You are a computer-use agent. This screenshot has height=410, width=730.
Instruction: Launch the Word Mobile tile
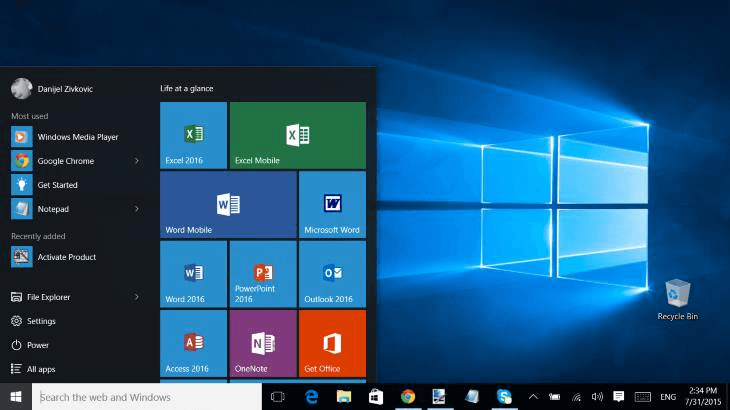pos(228,204)
